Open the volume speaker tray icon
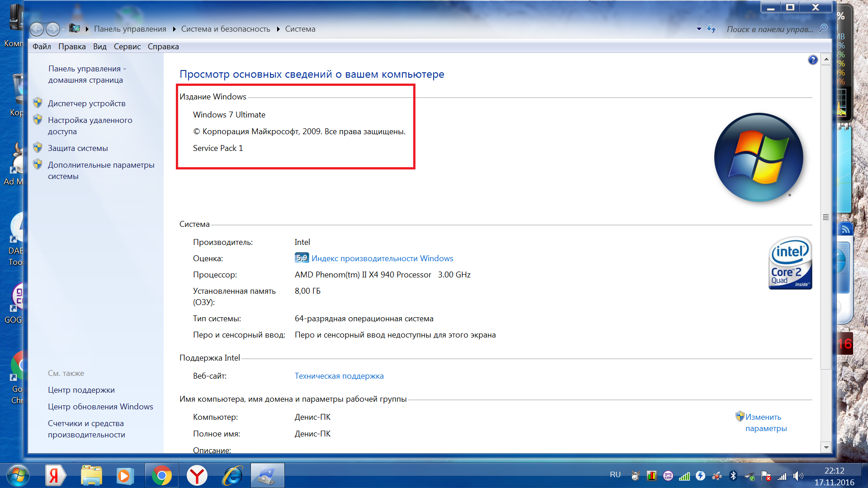 click(798, 475)
